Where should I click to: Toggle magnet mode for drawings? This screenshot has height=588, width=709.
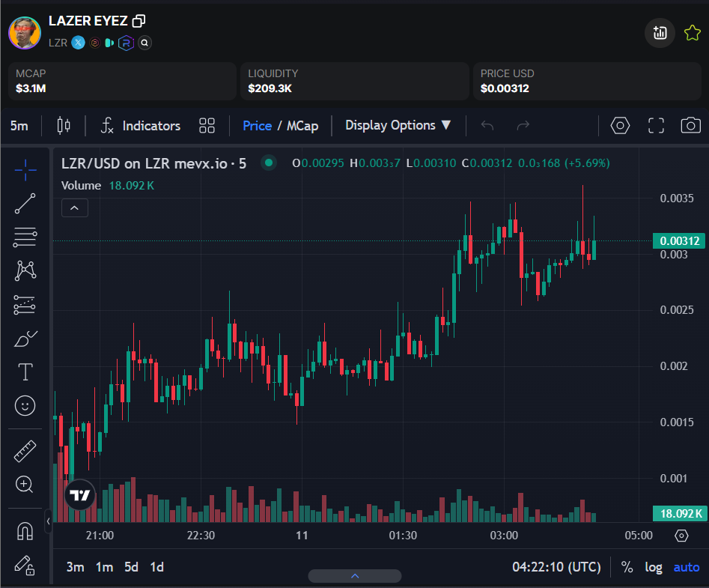pyautogui.click(x=25, y=531)
